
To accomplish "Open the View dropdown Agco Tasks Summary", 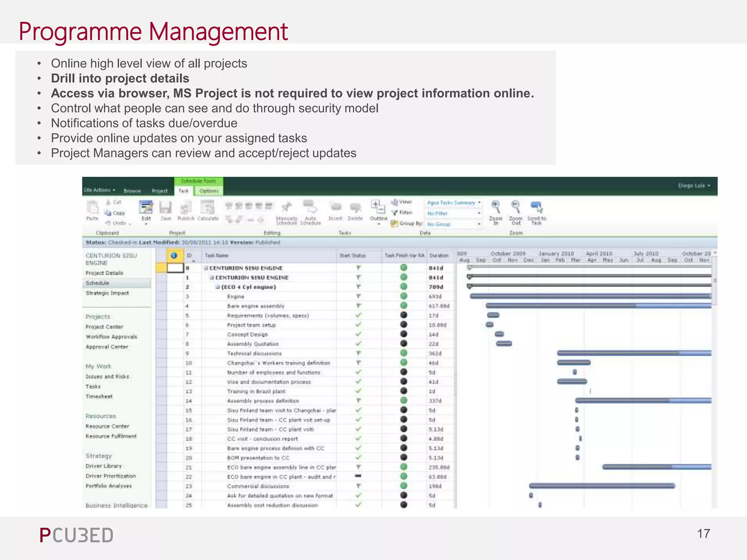I will (454, 203).
